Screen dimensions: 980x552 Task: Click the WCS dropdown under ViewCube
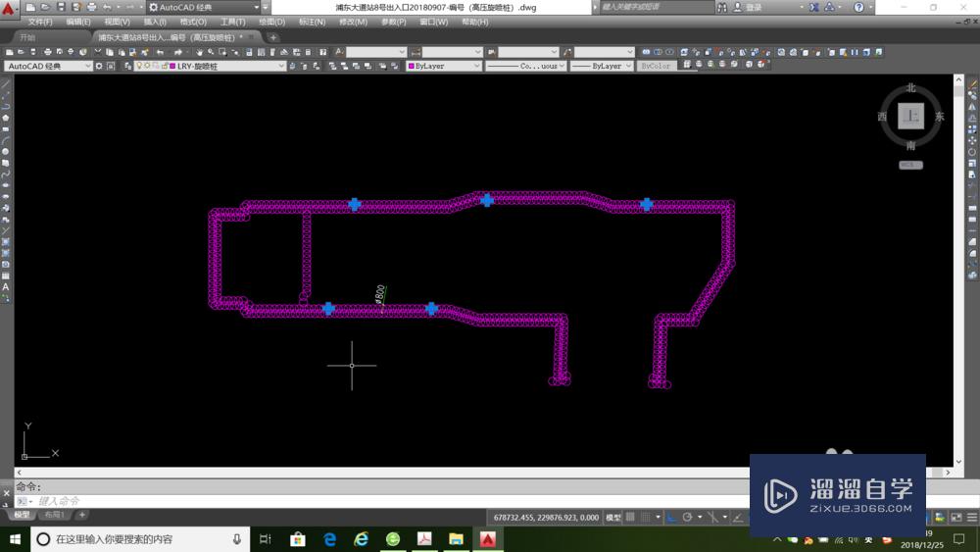(910, 165)
